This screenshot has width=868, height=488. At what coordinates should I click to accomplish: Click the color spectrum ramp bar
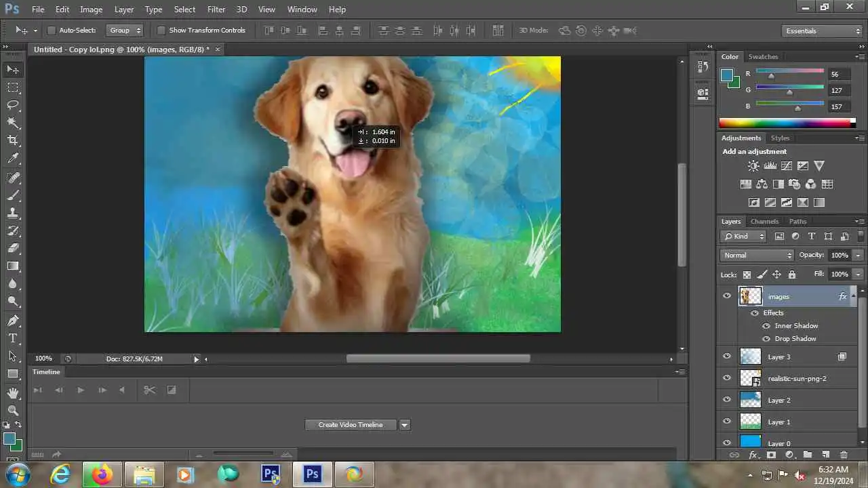[787, 123]
